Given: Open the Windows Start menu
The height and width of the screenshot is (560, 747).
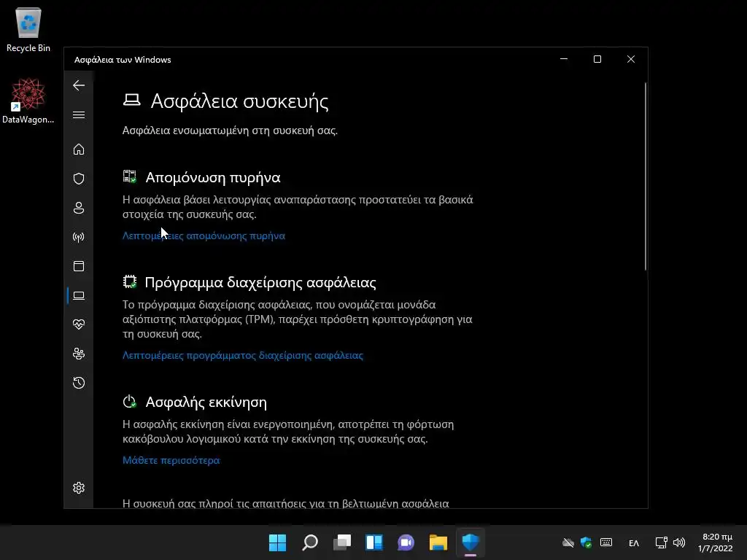Looking at the screenshot, I should pos(278,542).
